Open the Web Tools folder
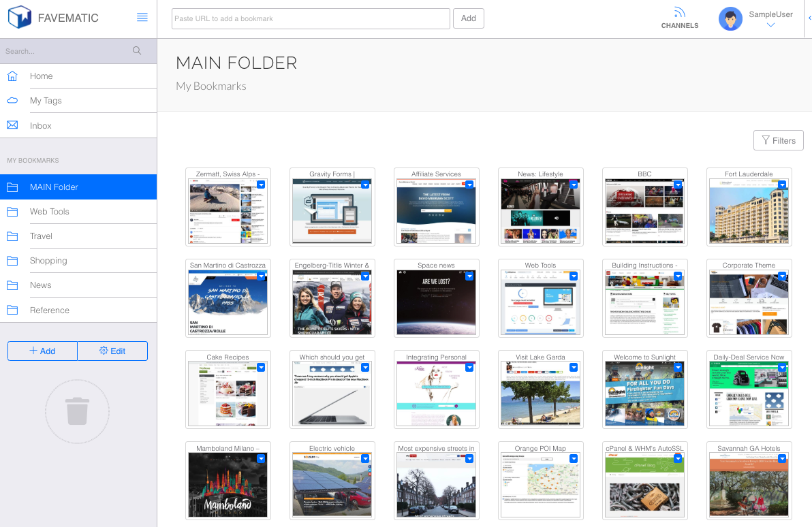 tap(49, 212)
